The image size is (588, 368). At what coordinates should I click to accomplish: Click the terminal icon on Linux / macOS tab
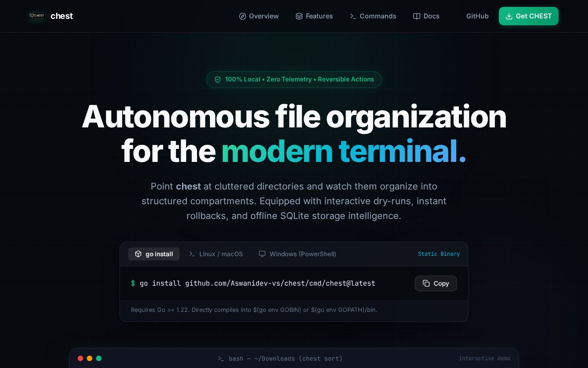coord(192,254)
